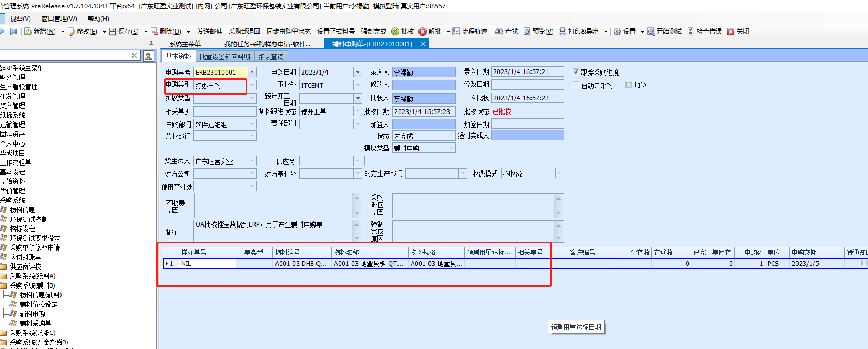The width and height of the screenshot is (868, 349).
Task: Click the green 批核 approve icon
Action: click(395, 32)
